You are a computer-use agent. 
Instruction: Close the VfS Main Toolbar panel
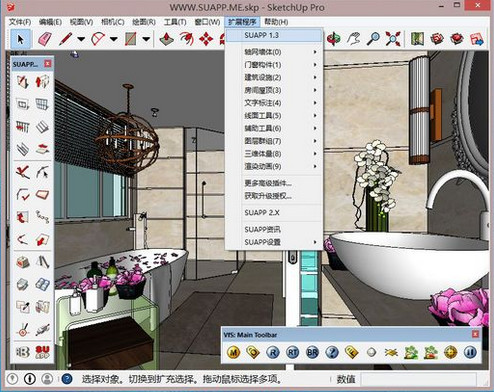(475, 334)
